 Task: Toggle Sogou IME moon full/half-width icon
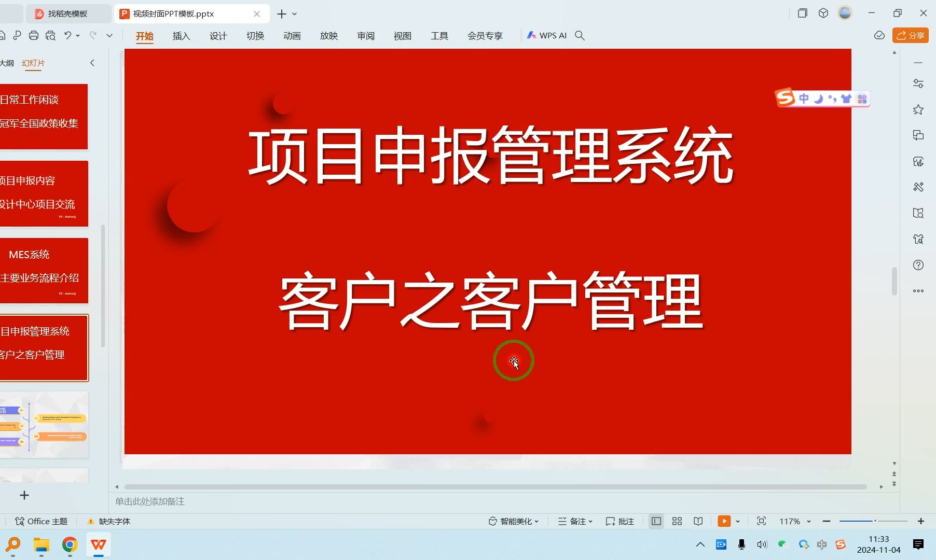[x=818, y=99]
